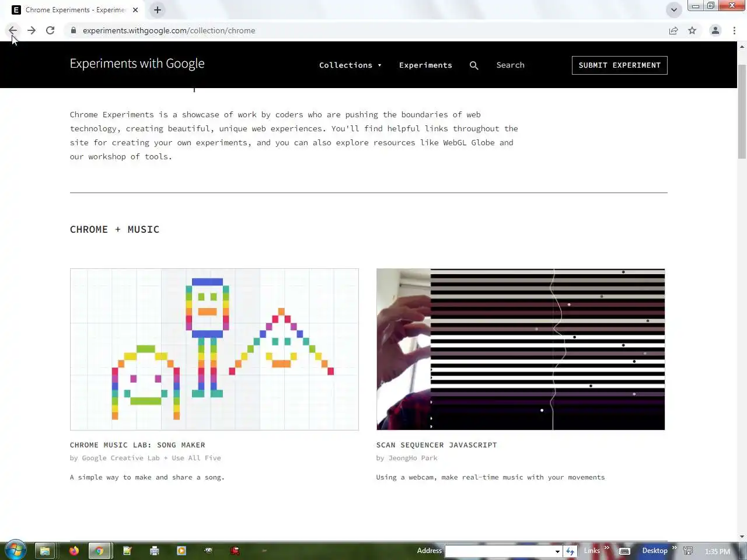Viewport: 747px width, 560px height.
Task: Click the page vertical scrollbar thumb
Action: [742, 111]
